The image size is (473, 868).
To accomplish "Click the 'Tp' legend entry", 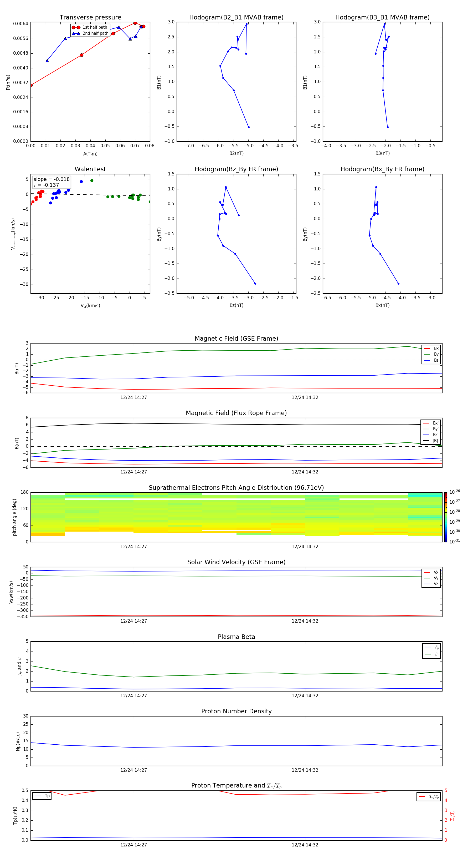I will point(42,796).
